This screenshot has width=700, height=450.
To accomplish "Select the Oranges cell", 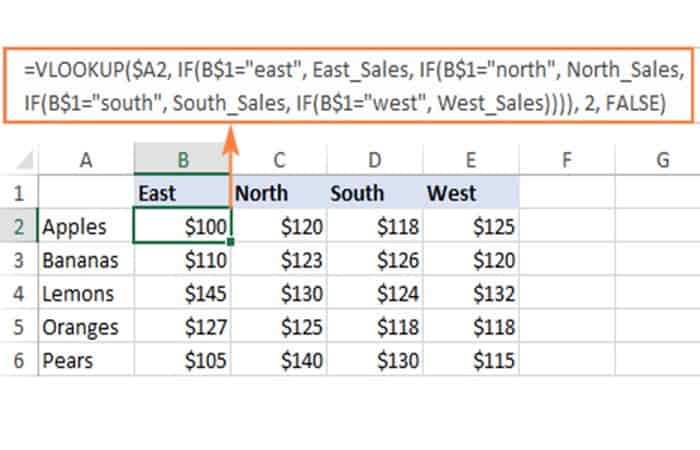I will coord(86,328).
